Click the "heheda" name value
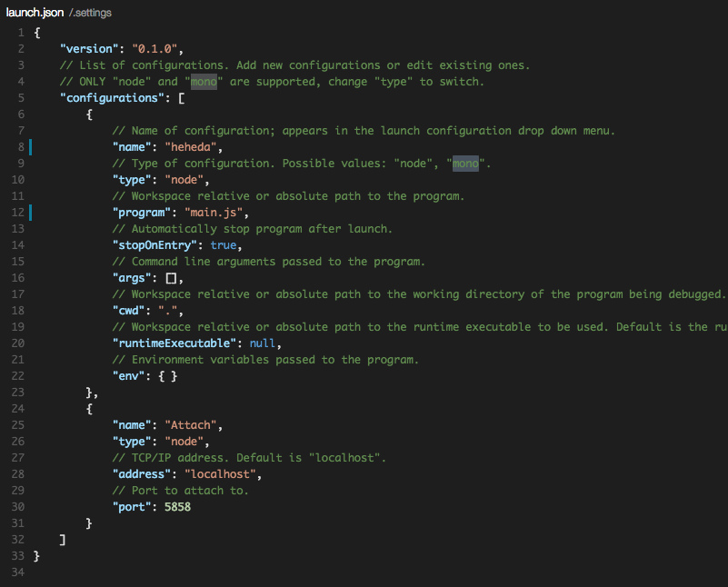 pos(191,147)
